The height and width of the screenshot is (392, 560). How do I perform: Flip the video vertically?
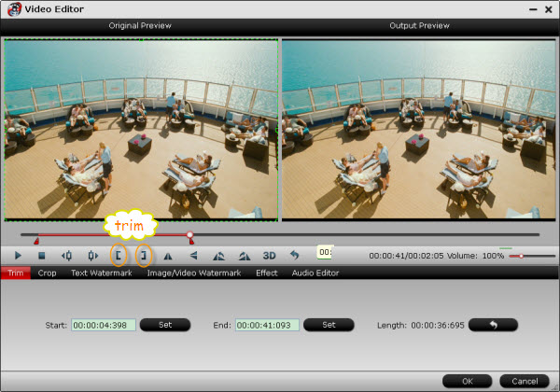coord(193,256)
